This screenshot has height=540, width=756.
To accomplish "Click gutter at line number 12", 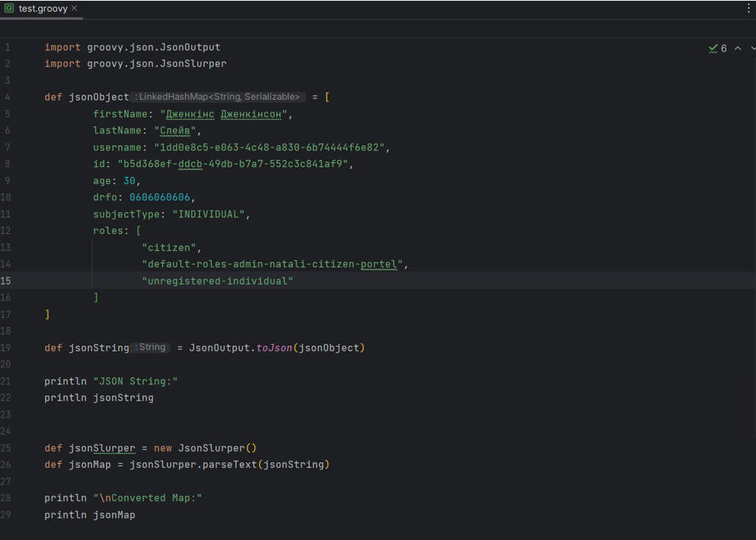I will point(7,231).
